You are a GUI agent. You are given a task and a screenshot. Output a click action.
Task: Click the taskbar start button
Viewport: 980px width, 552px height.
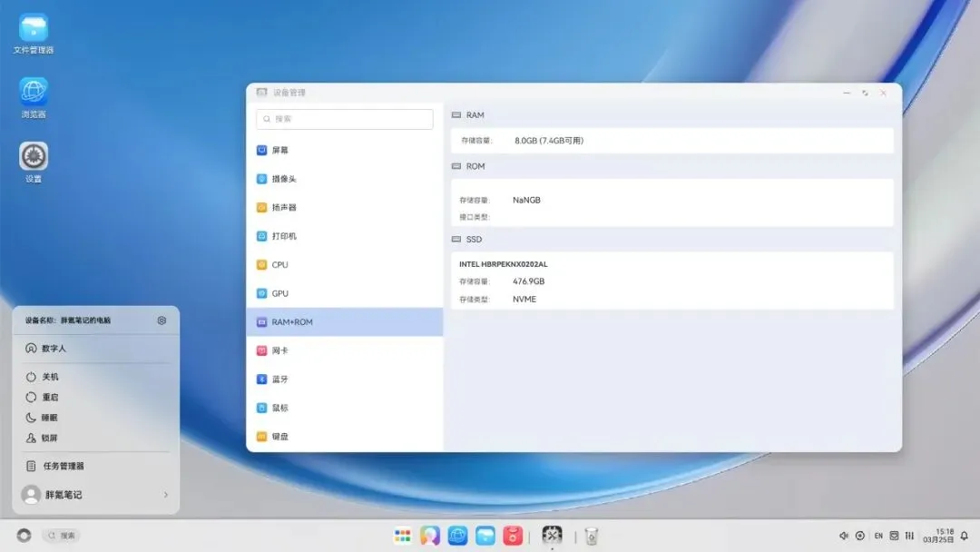(x=24, y=536)
